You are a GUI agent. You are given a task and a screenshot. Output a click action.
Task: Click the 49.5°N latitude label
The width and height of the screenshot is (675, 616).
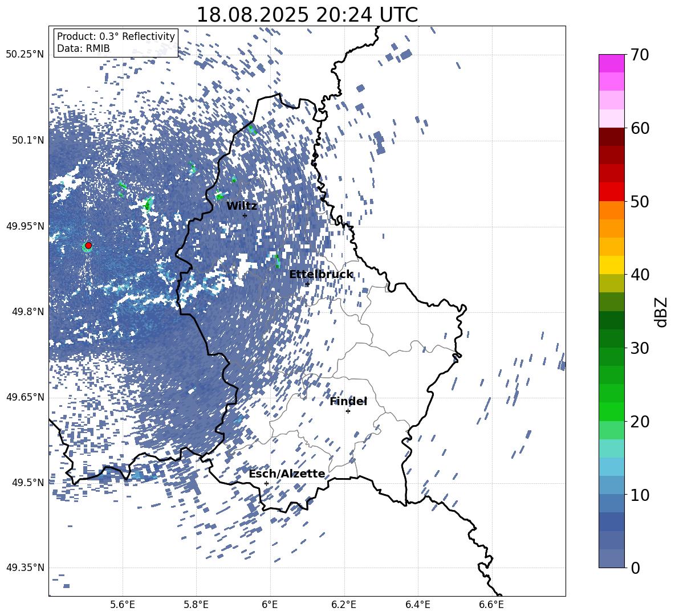[28, 482]
